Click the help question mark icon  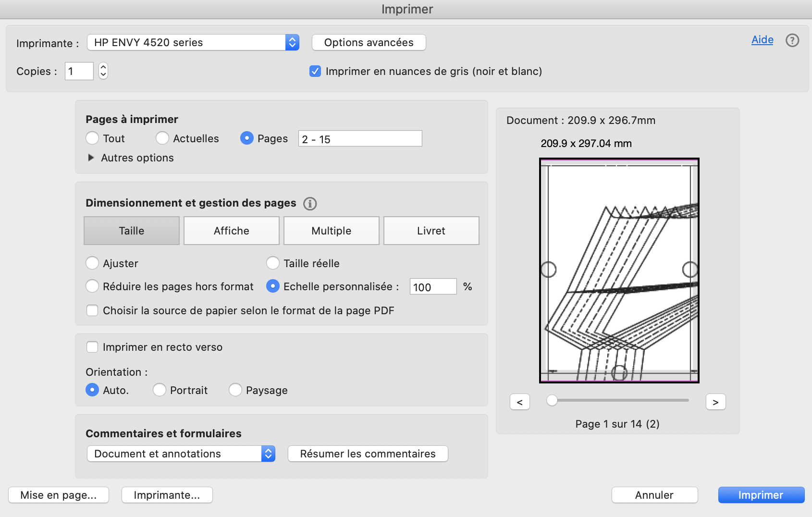(x=792, y=40)
